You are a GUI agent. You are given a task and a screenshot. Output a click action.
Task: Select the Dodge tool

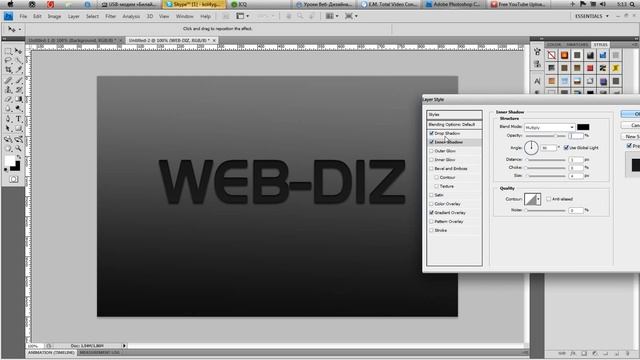pyautogui.click(x=18, y=109)
